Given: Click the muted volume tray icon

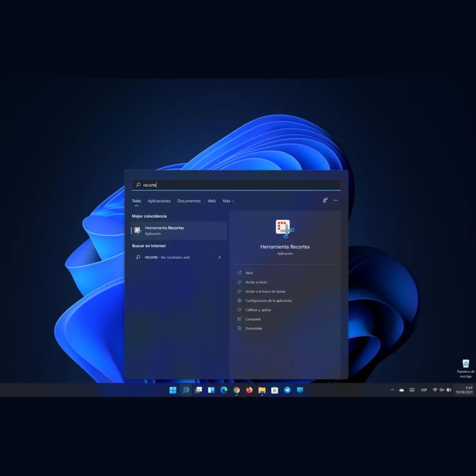Looking at the screenshot, I should (442, 390).
